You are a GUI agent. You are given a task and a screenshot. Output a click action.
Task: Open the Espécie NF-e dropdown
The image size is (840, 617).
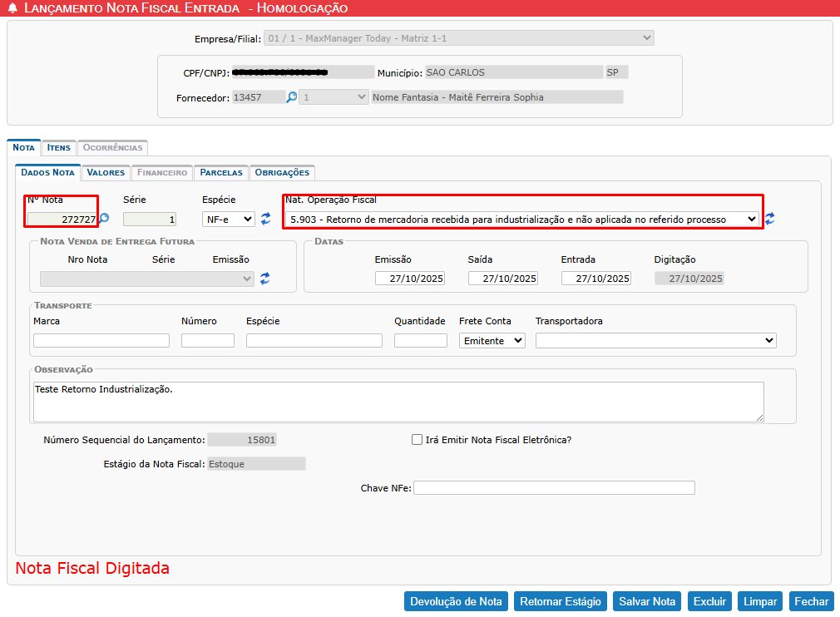pyautogui.click(x=229, y=220)
